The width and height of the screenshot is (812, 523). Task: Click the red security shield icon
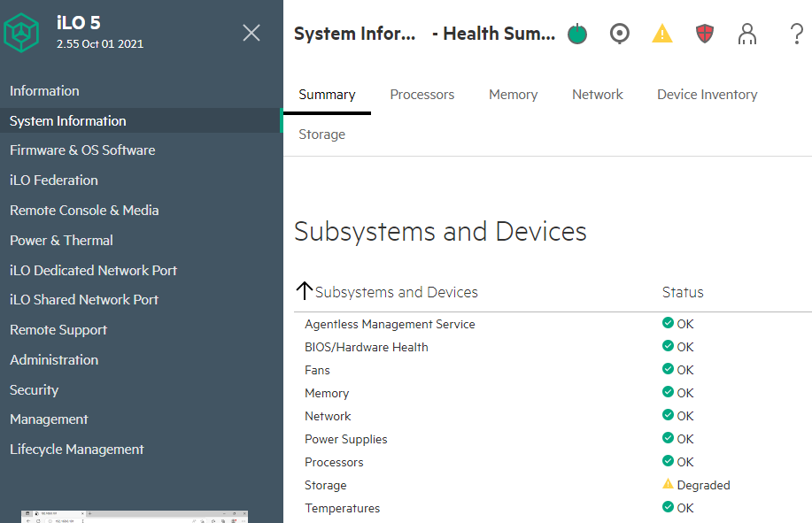tap(704, 34)
